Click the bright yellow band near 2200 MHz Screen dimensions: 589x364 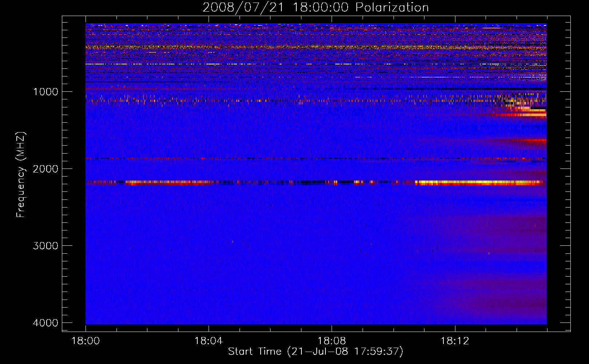(x=481, y=182)
